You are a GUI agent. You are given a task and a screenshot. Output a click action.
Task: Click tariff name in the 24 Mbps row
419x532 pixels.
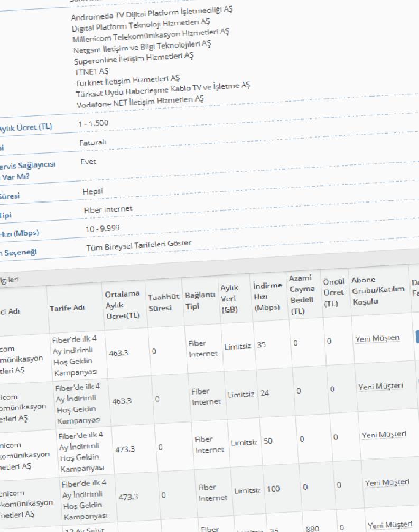click(x=78, y=404)
